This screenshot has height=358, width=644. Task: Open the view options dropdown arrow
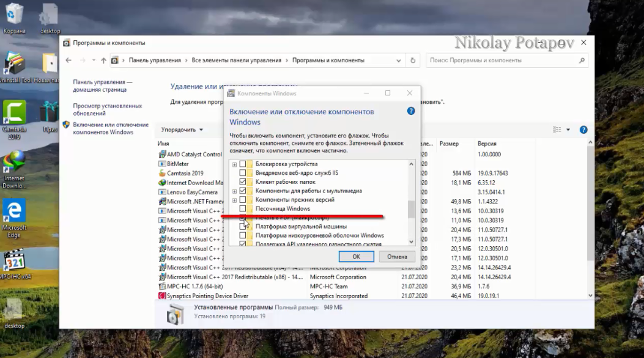click(x=568, y=130)
